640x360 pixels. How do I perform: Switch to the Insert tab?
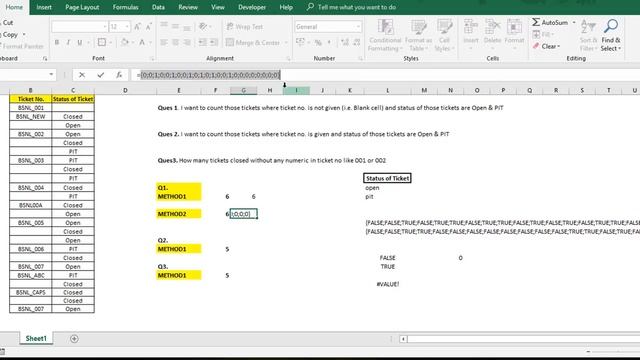(44, 7)
